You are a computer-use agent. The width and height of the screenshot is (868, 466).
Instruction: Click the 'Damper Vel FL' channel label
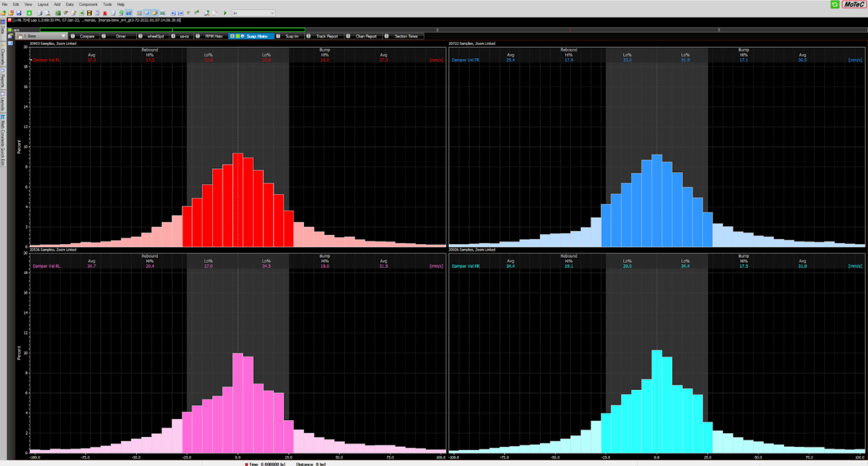[48, 59]
